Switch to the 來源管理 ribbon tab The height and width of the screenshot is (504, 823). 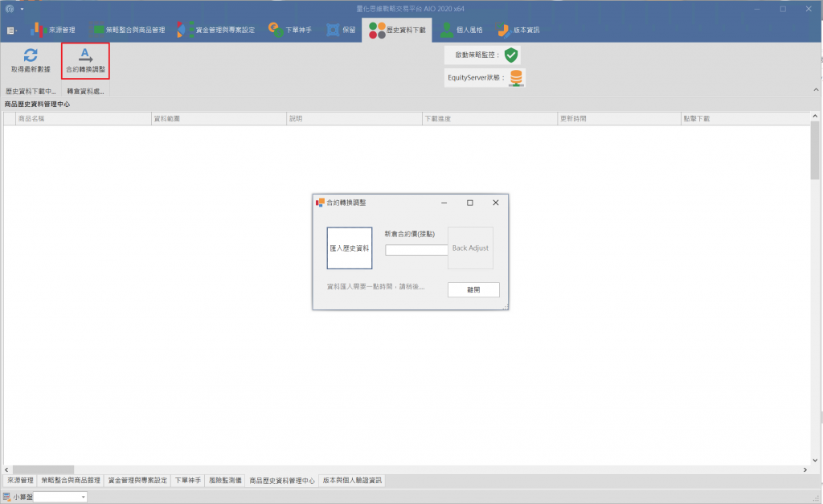53,31
